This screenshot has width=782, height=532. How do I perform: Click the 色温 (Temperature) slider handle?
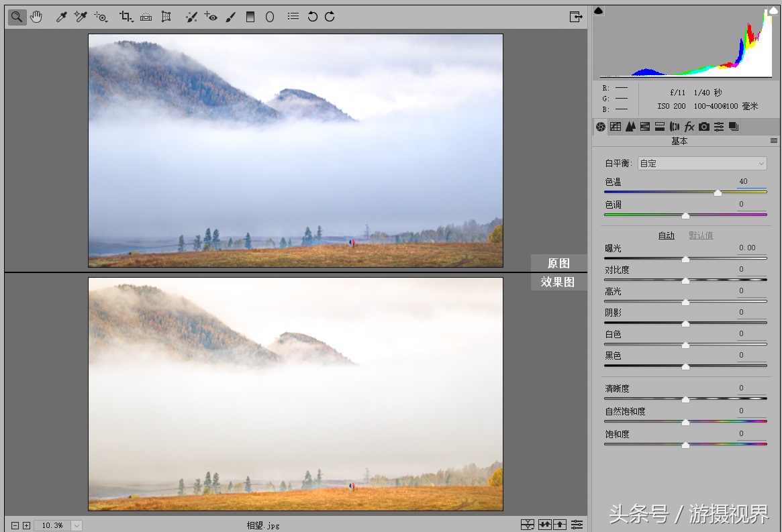pyautogui.click(x=718, y=192)
